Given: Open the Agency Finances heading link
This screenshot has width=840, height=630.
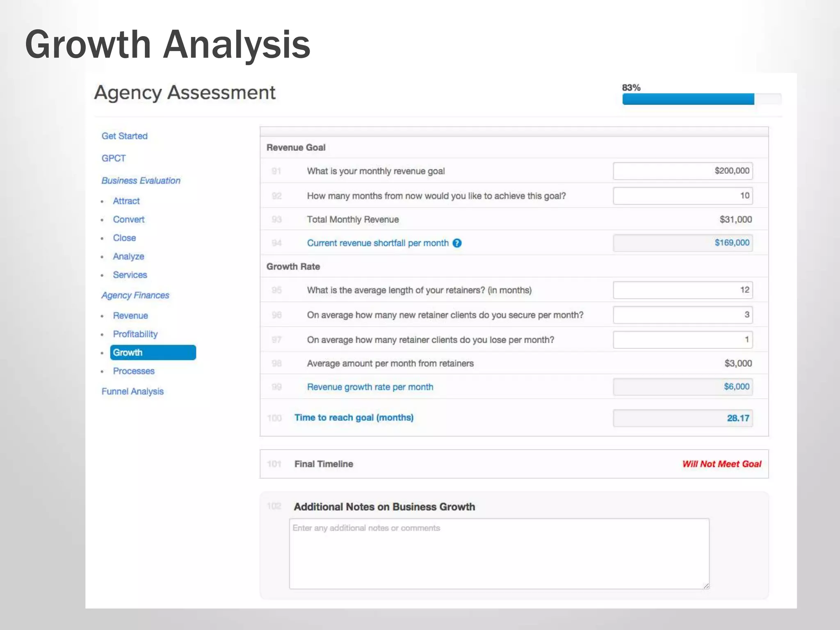Looking at the screenshot, I should pyautogui.click(x=135, y=295).
